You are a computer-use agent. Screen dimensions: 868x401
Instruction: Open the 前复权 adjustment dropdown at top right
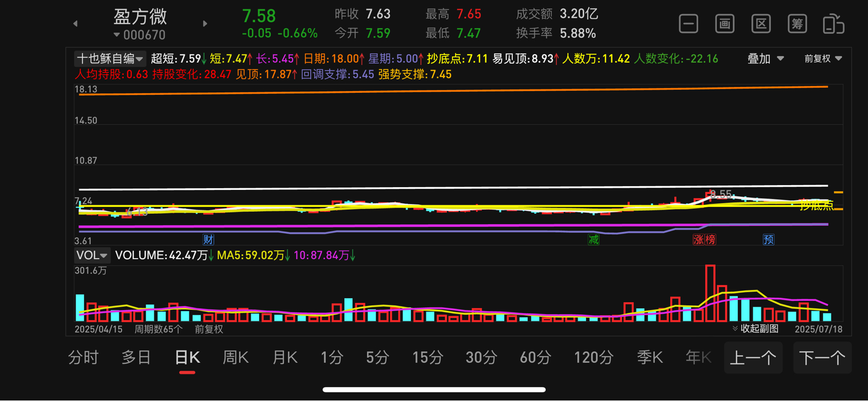point(823,58)
